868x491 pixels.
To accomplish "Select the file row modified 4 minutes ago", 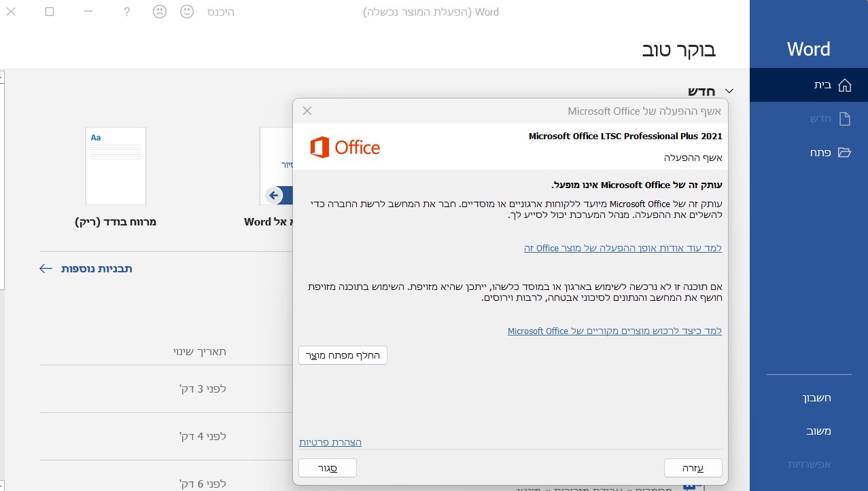I will [166, 436].
